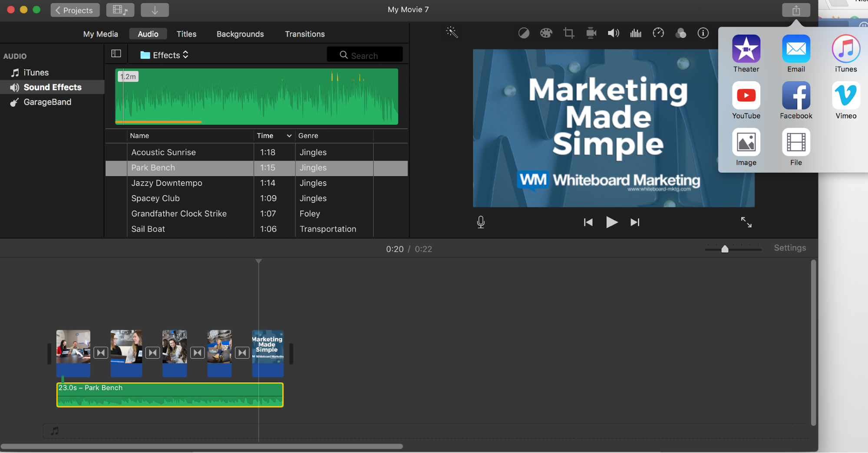
Task: Switch to Transitions tab
Action: pos(305,34)
